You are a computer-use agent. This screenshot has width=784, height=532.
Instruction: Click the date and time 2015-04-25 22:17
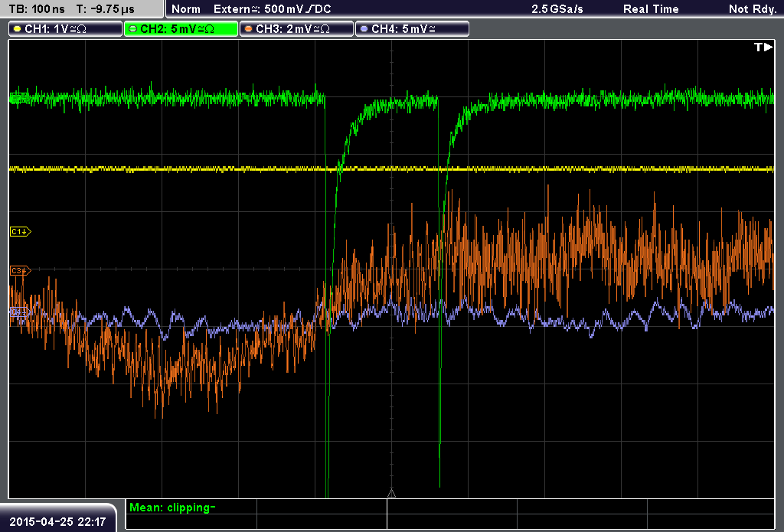pos(57,522)
